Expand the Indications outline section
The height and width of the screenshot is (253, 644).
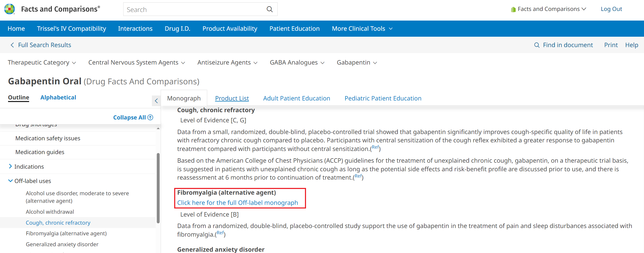[10, 166]
